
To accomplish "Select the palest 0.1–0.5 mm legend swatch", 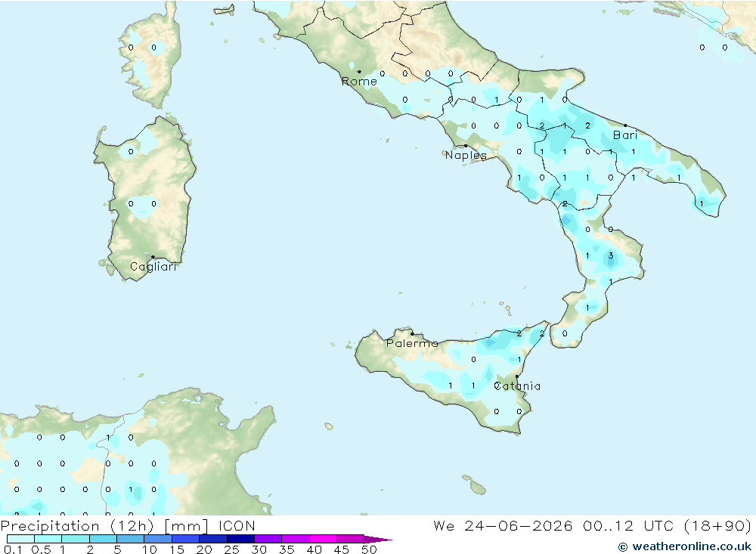I will [20, 539].
